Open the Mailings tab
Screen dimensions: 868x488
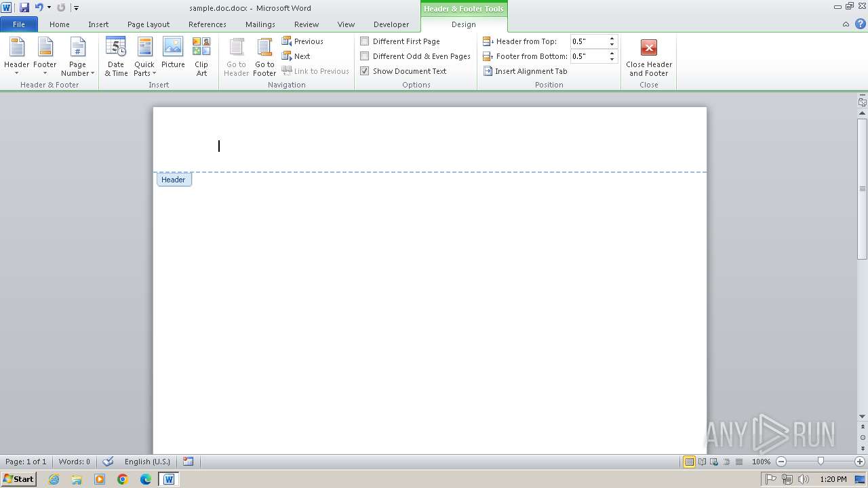click(x=260, y=24)
